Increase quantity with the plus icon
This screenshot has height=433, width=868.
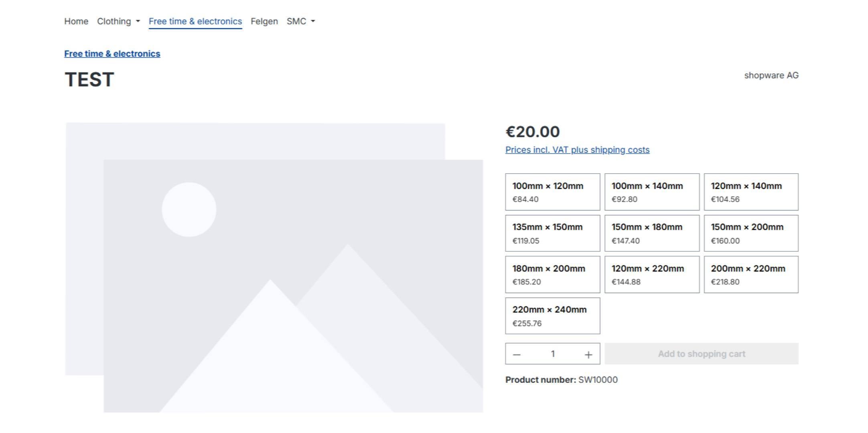[x=588, y=354]
